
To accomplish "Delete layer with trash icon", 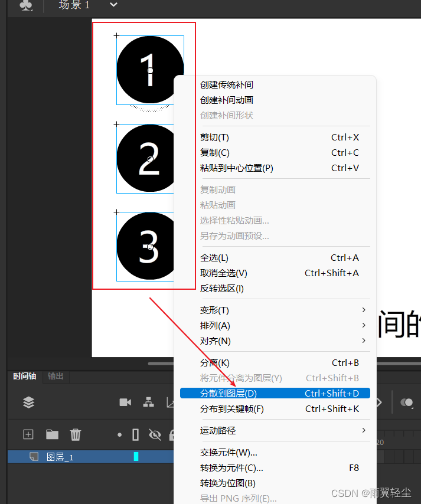I will (x=76, y=434).
